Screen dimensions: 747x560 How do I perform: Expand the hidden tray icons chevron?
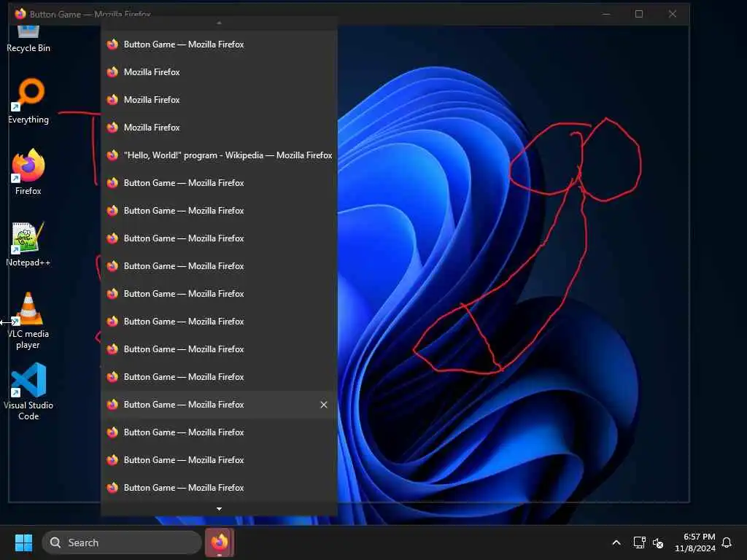pos(616,542)
